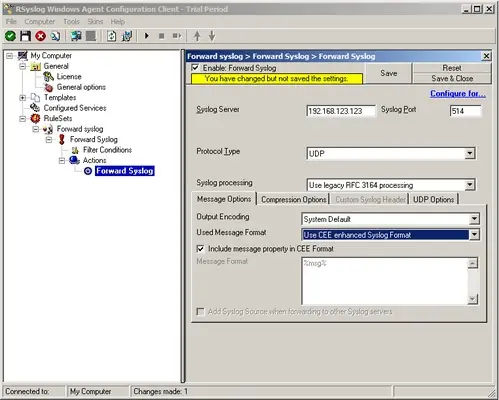Click the Syslog Server address field
This screenshot has width=499, height=400.
click(341, 111)
